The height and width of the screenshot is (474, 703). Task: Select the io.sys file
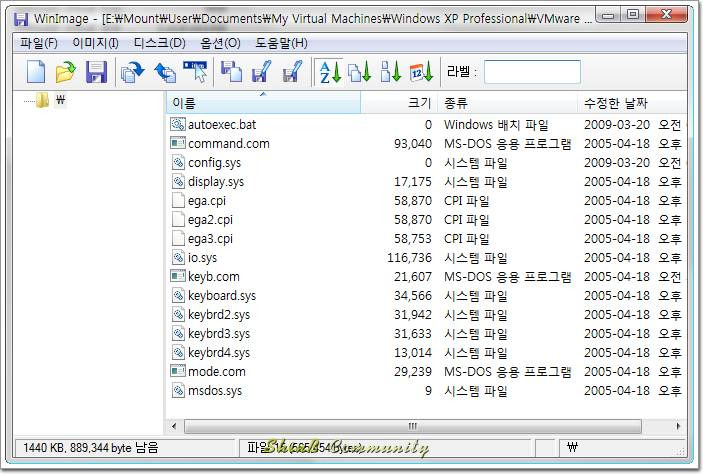pos(202,257)
